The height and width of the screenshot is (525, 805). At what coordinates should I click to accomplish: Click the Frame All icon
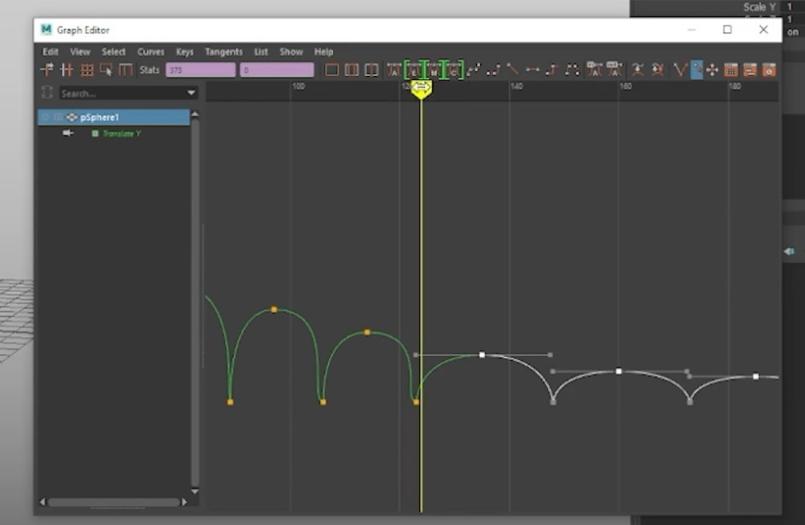[332, 70]
